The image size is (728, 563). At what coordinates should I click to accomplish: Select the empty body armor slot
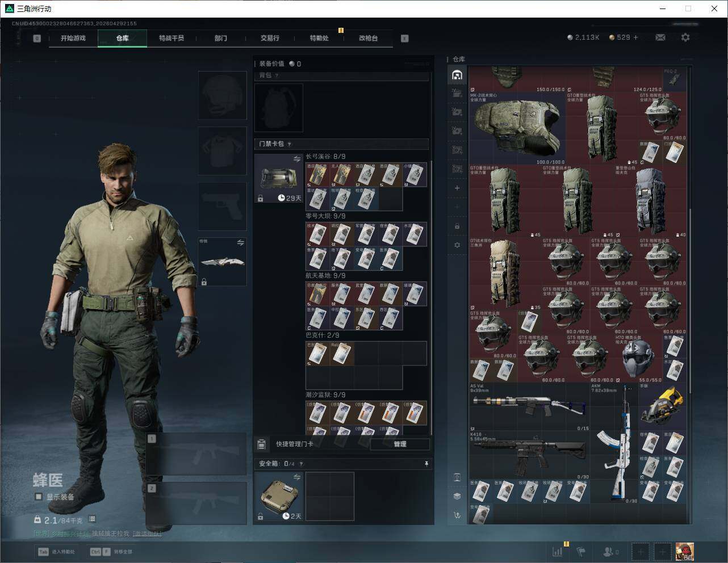tap(223, 151)
